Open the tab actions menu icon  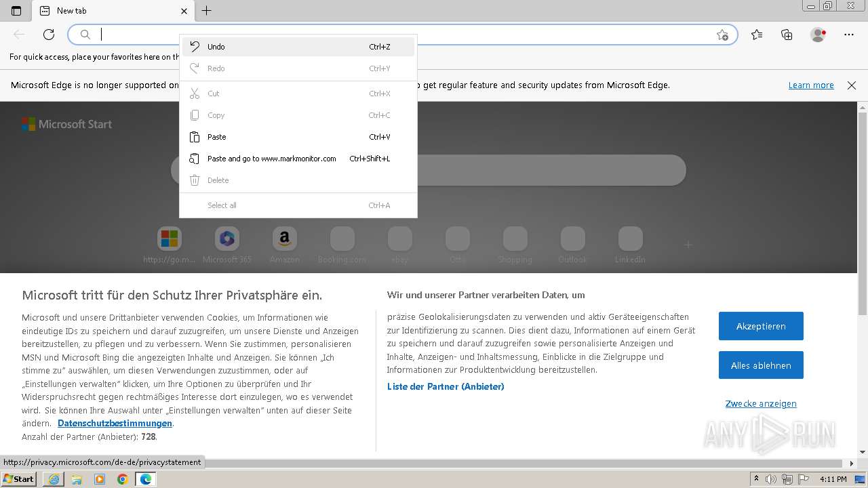coord(16,11)
